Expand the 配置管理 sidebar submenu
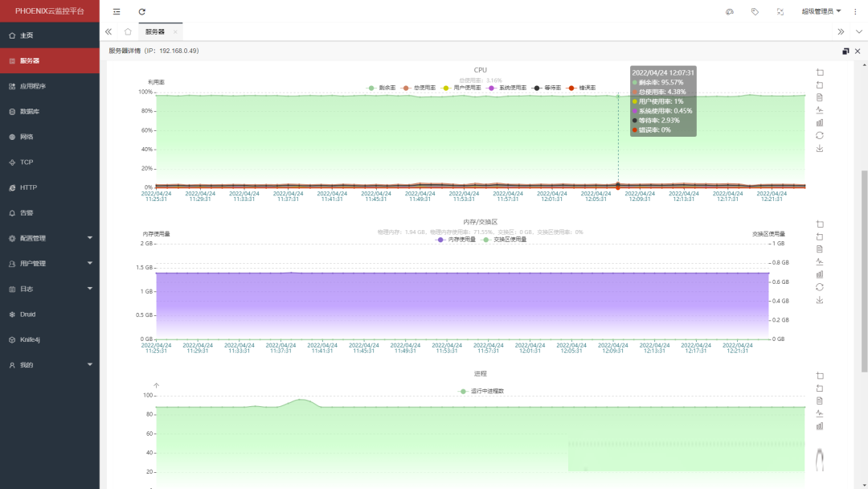 (x=50, y=238)
